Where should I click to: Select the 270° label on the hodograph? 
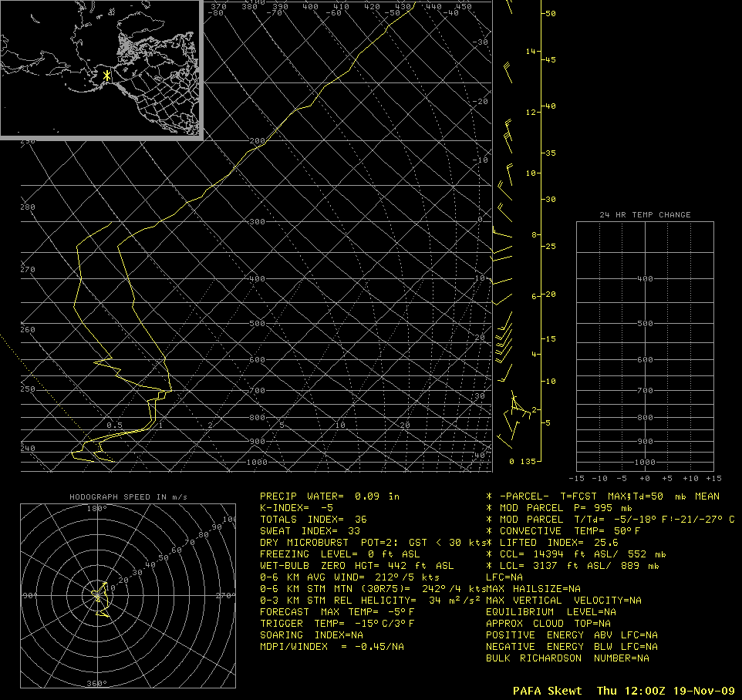225,595
